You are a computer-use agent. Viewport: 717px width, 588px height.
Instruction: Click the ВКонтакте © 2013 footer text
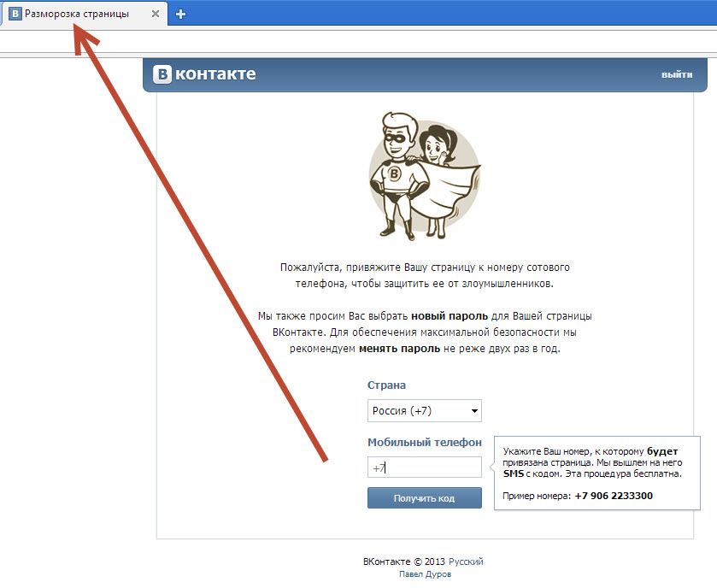404,562
